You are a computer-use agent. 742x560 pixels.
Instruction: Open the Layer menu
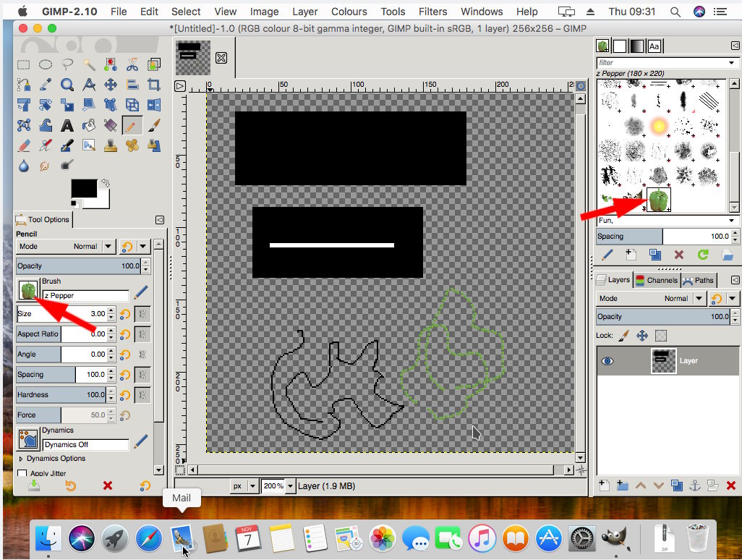[304, 12]
